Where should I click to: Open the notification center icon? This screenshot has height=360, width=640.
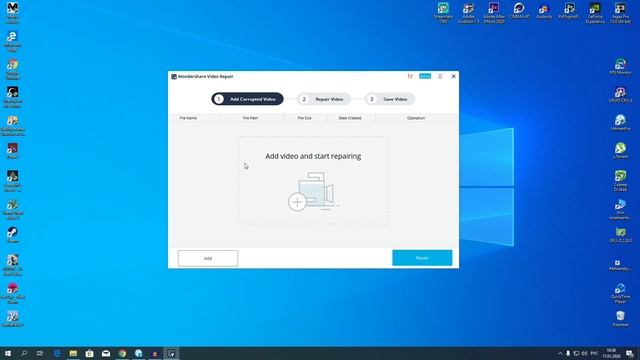[x=630, y=353]
